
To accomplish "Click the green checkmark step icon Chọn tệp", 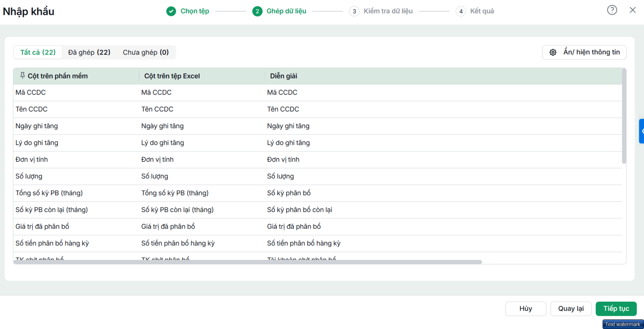I will (x=171, y=11).
